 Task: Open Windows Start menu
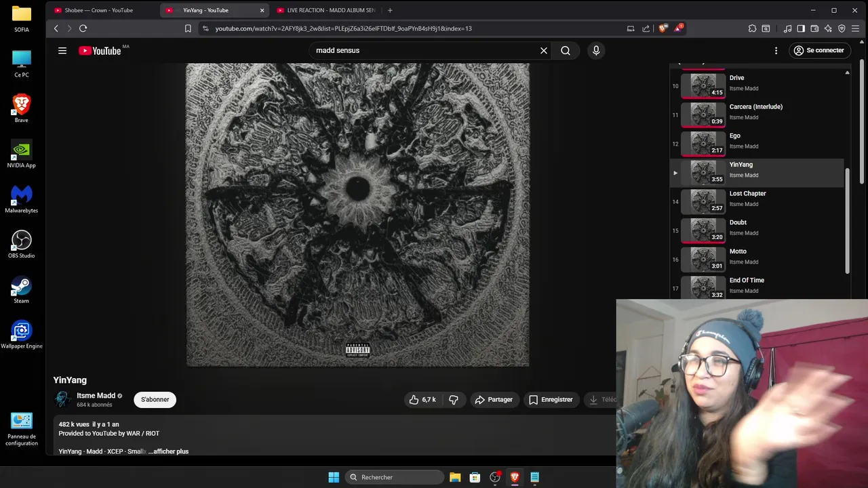pos(334,477)
